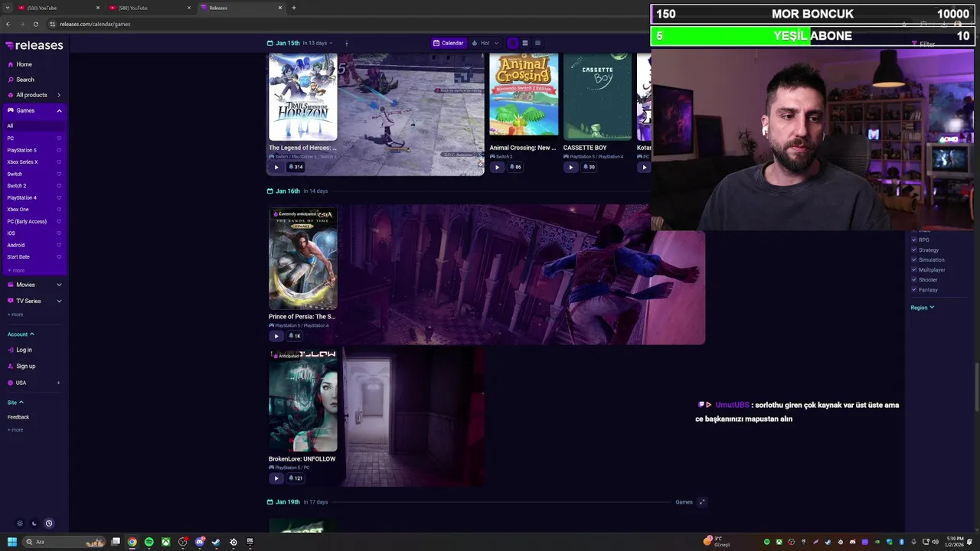Open the Hot sort dropdown
The image size is (980, 551).
(x=485, y=43)
